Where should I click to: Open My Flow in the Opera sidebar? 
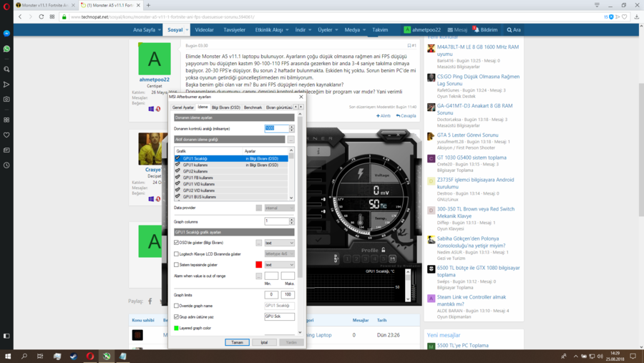6,84
